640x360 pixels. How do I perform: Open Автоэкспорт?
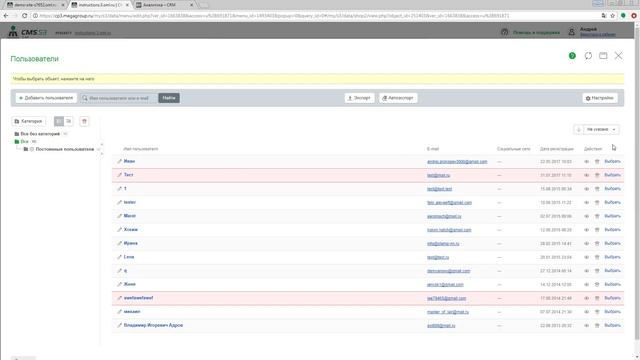398,98
